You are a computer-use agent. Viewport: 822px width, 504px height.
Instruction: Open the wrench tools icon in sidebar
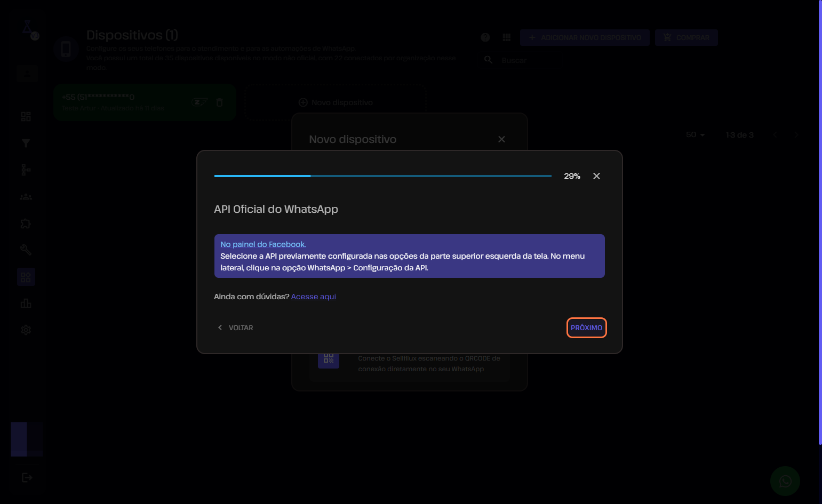click(26, 250)
